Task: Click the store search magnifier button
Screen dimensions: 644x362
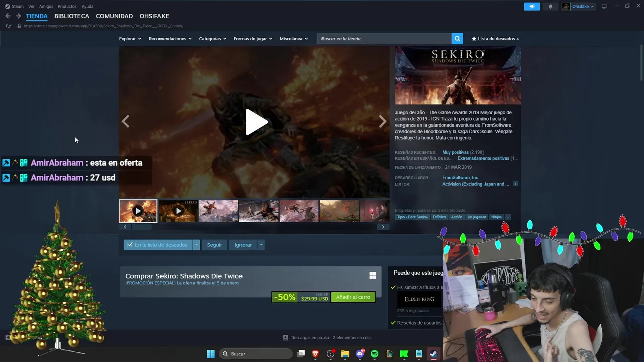Action: (x=457, y=39)
